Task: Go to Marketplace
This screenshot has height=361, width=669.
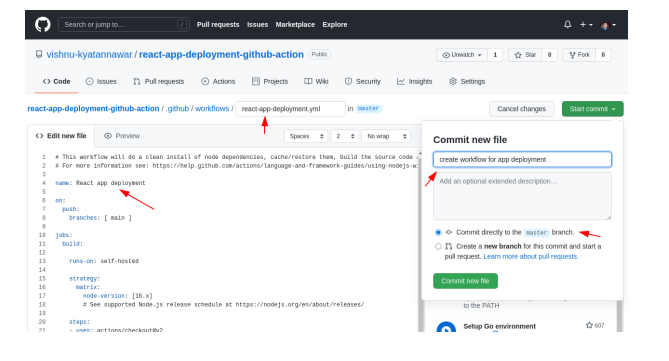Action: (x=295, y=25)
